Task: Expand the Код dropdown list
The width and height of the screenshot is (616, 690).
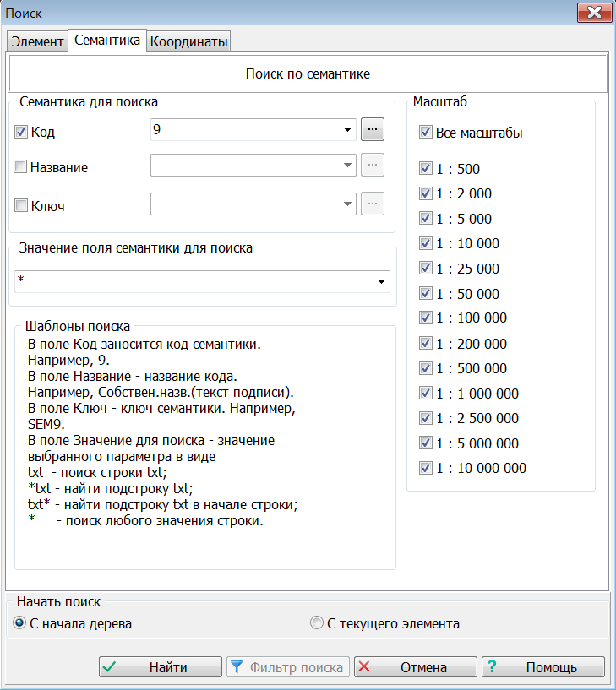Action: [x=347, y=130]
